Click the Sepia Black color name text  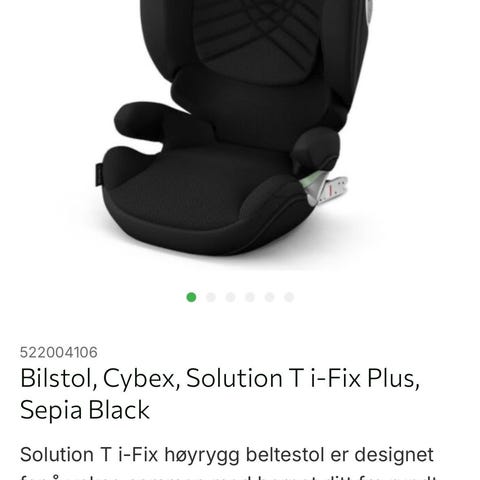coord(85,410)
